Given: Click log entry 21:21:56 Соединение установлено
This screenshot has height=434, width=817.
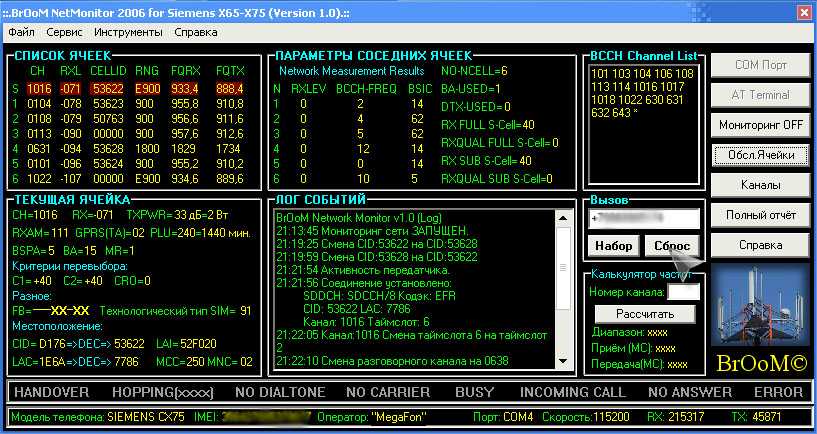Looking at the screenshot, I should click(x=364, y=283).
